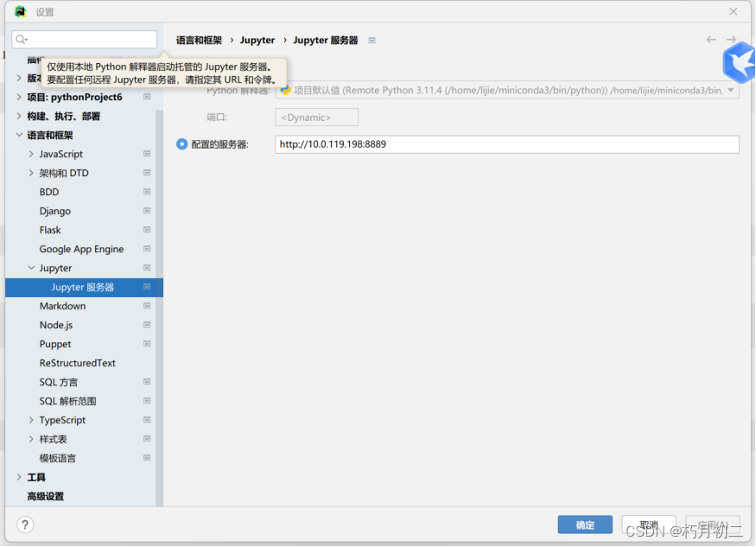
Task: Click the project-level icon on the Jupyter row
Action: coord(147,268)
